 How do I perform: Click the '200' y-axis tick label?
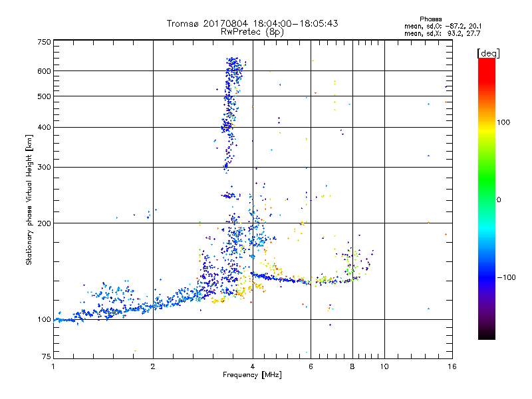(44, 223)
